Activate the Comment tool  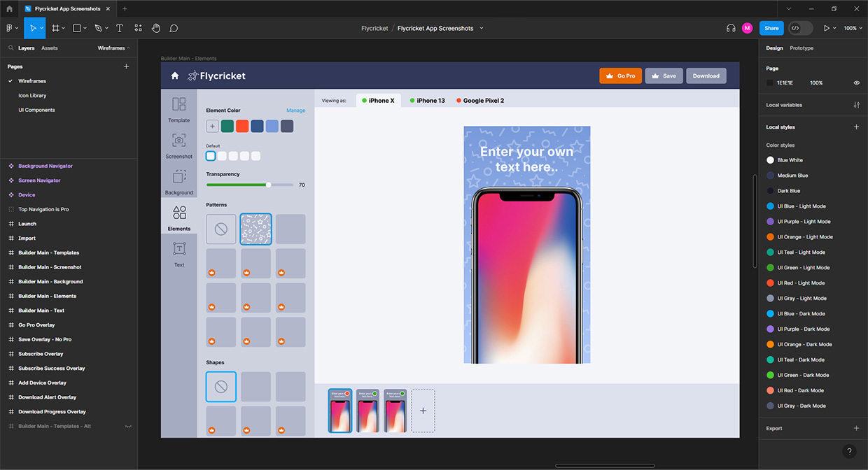point(174,28)
